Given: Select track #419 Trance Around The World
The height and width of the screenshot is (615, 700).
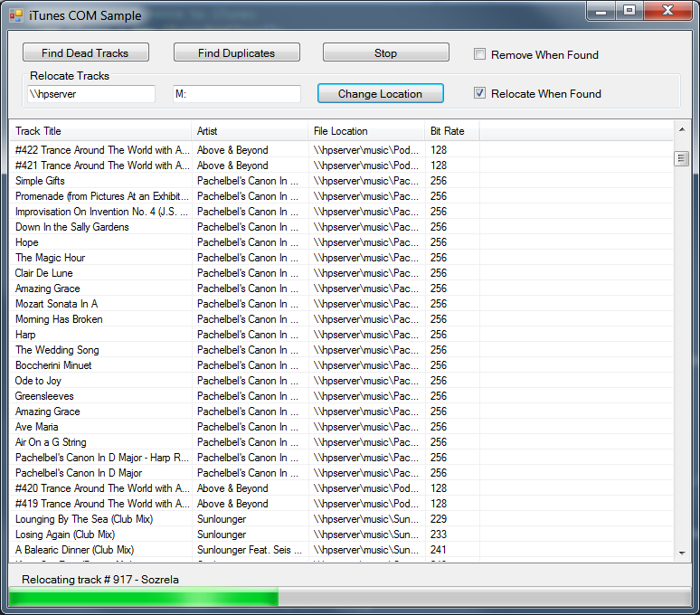Looking at the screenshot, I should point(341,504).
